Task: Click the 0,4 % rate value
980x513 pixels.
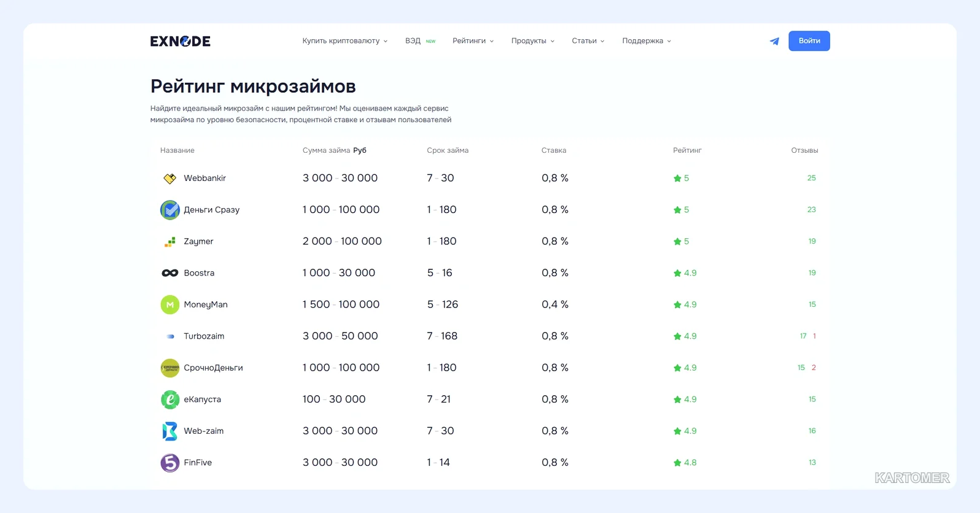Action: tap(555, 304)
